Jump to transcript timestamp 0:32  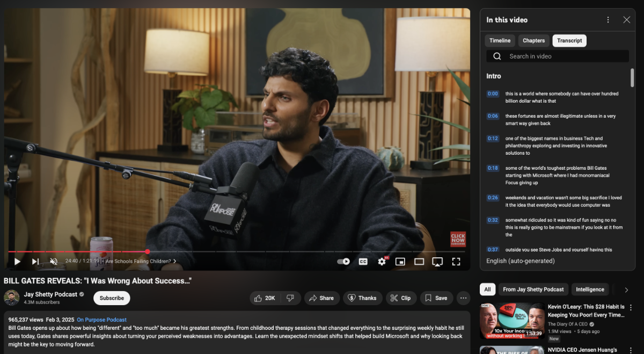pyautogui.click(x=493, y=220)
